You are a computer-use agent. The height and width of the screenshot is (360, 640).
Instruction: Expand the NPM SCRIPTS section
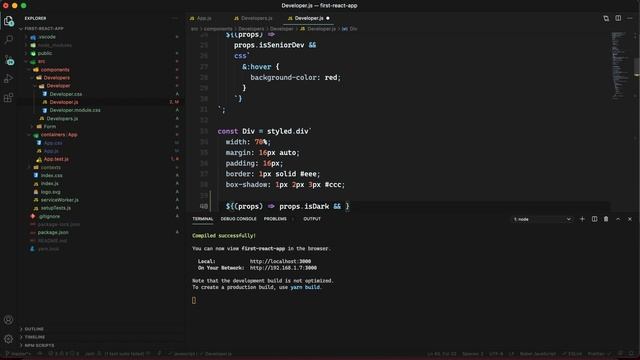[39, 345]
